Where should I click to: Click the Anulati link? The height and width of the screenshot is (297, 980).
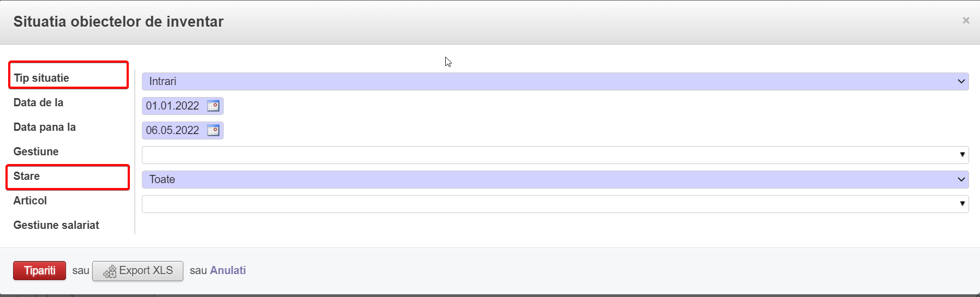(x=228, y=270)
